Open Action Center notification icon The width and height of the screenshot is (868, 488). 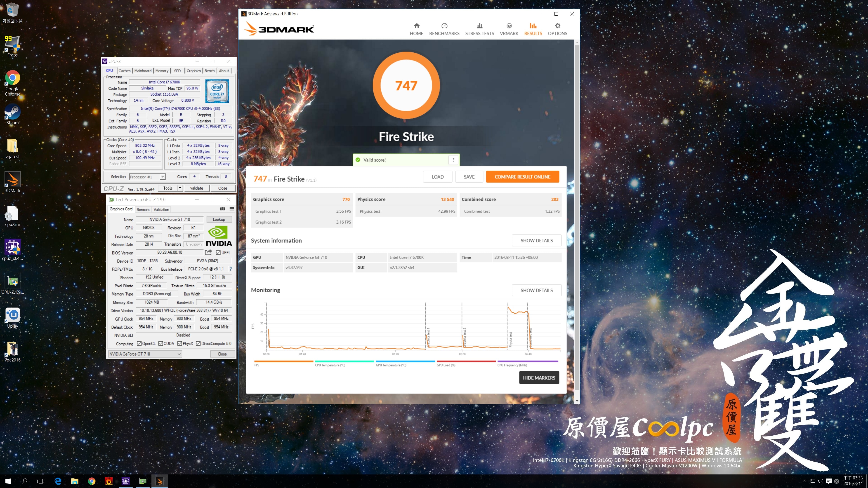pyautogui.click(x=829, y=481)
